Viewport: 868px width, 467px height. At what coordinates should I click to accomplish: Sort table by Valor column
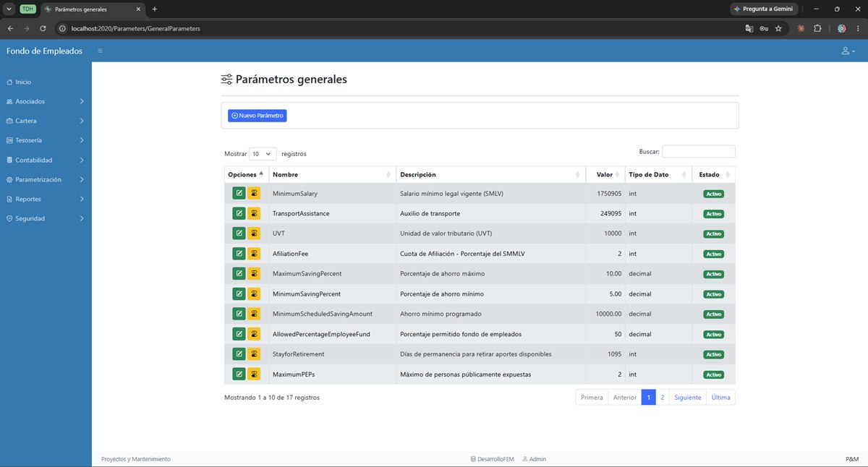(x=605, y=174)
